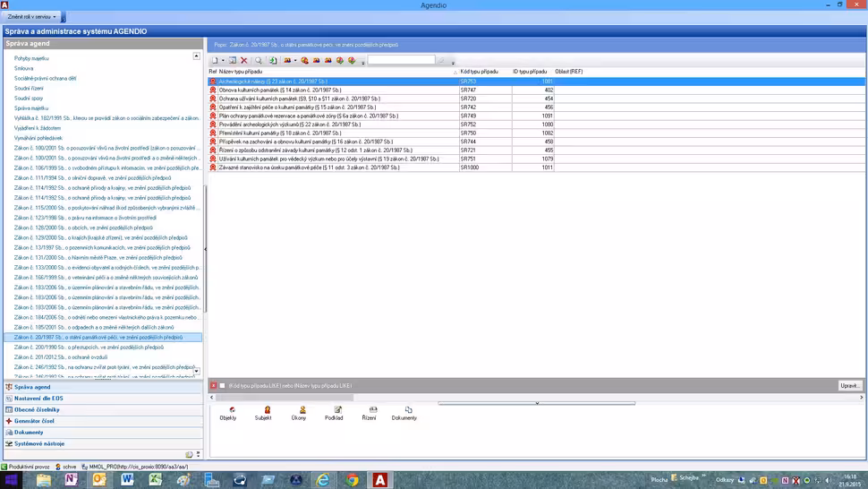Remove the filter with the red X box

pyautogui.click(x=213, y=385)
